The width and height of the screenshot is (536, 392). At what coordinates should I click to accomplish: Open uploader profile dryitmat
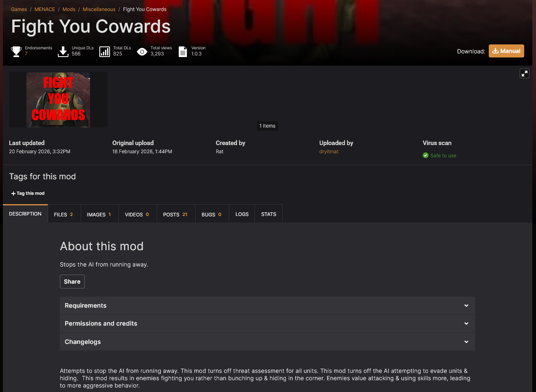coord(329,152)
